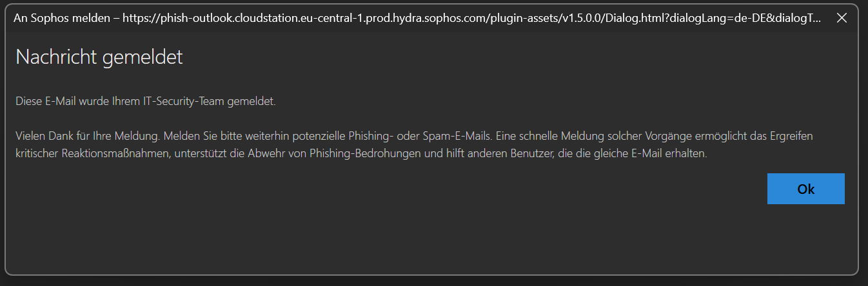The image size is (868, 286).
Task: Click the 'Vielen Dank für Ihre Meldung' text
Action: point(88,137)
